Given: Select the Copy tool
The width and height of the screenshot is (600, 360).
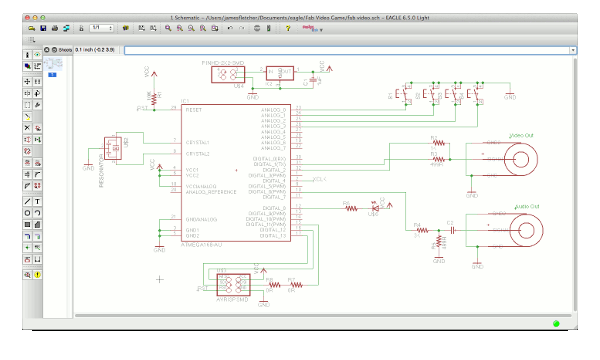Looking at the screenshot, I should (37, 81).
